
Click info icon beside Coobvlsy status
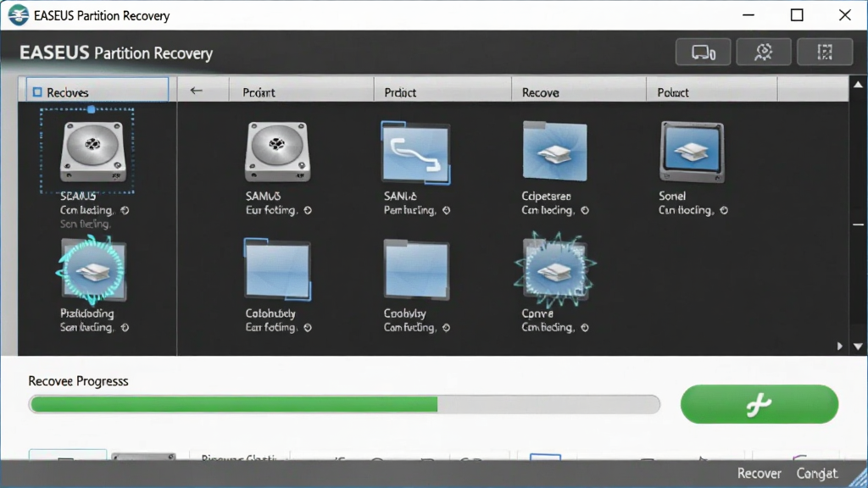tap(446, 328)
